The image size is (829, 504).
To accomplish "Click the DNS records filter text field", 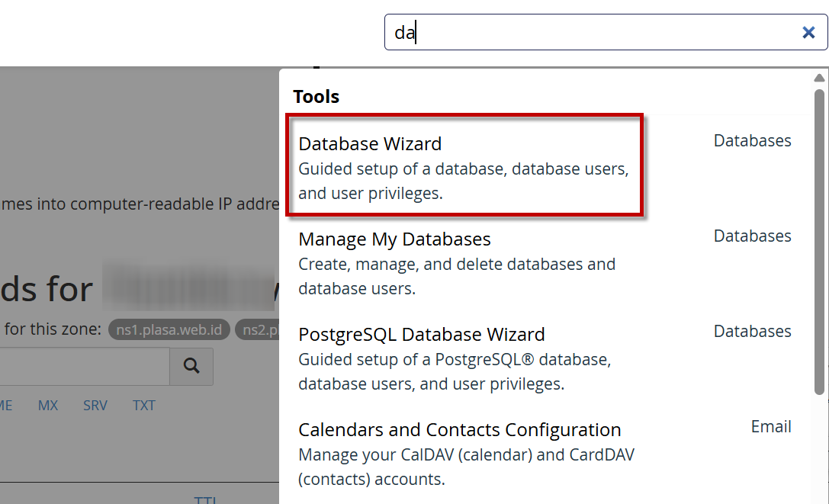I will click(84, 367).
